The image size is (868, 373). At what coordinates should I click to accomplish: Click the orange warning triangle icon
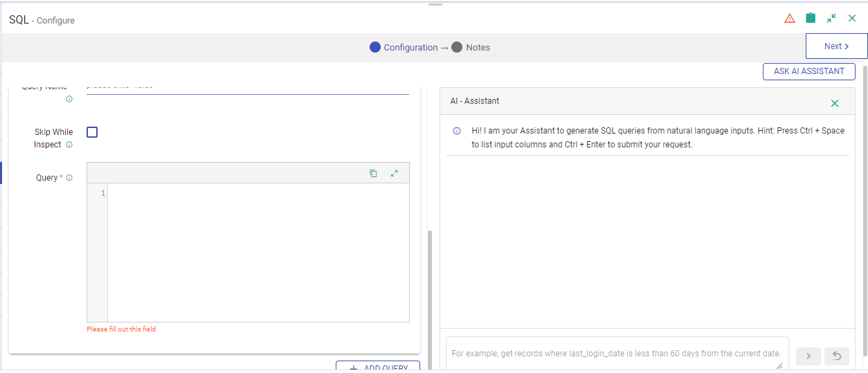point(790,19)
